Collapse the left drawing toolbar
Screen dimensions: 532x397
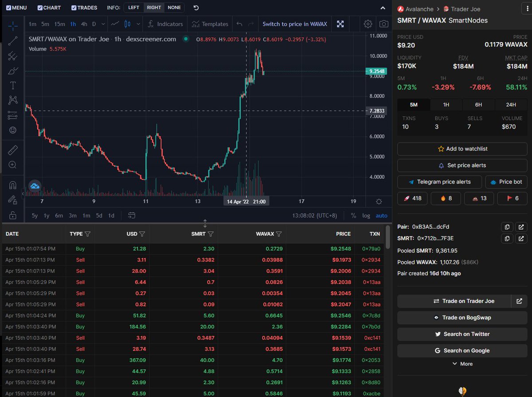[23, 194]
